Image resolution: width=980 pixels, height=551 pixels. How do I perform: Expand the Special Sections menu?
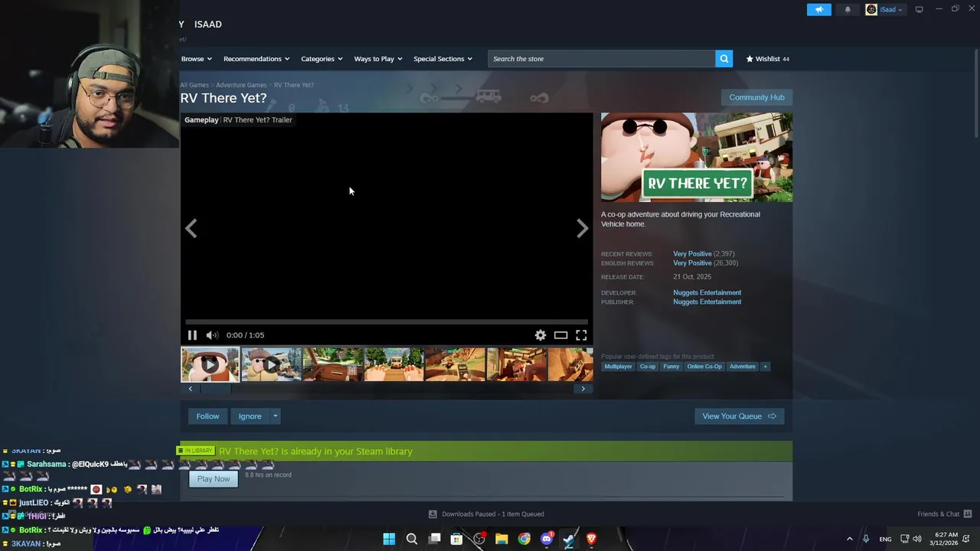(443, 59)
